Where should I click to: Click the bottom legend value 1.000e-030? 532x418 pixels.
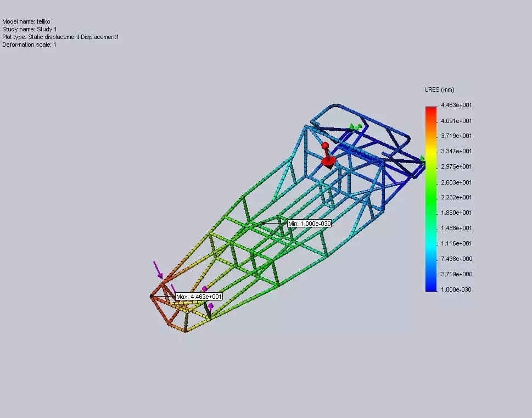456,289
